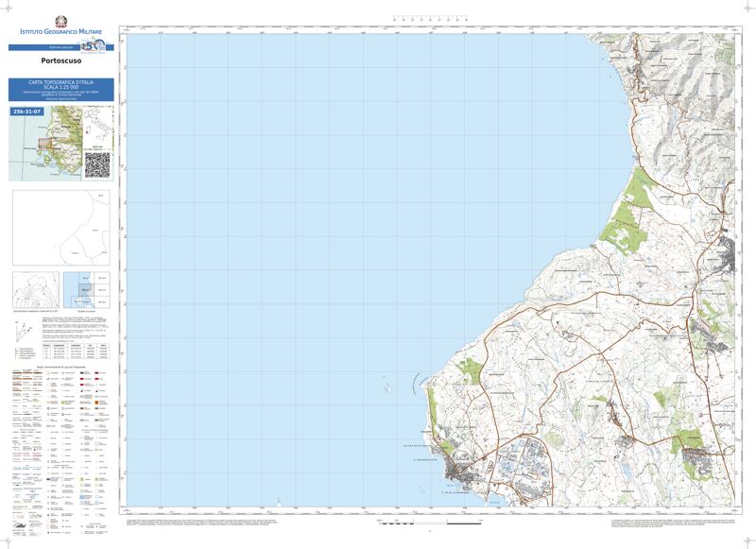The width and height of the screenshot is (756, 549).
Task: Click the 25k-31-07 sheet code label
Action: (x=27, y=112)
